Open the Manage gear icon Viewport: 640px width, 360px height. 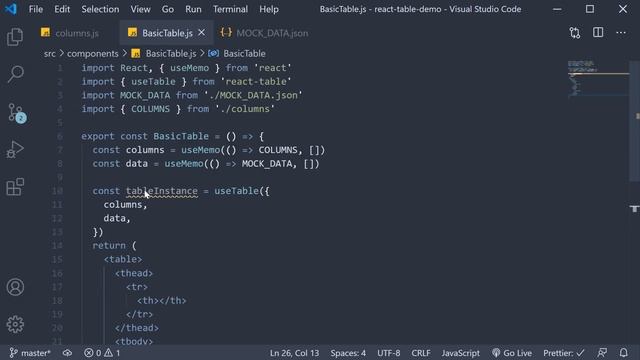tap(15, 324)
